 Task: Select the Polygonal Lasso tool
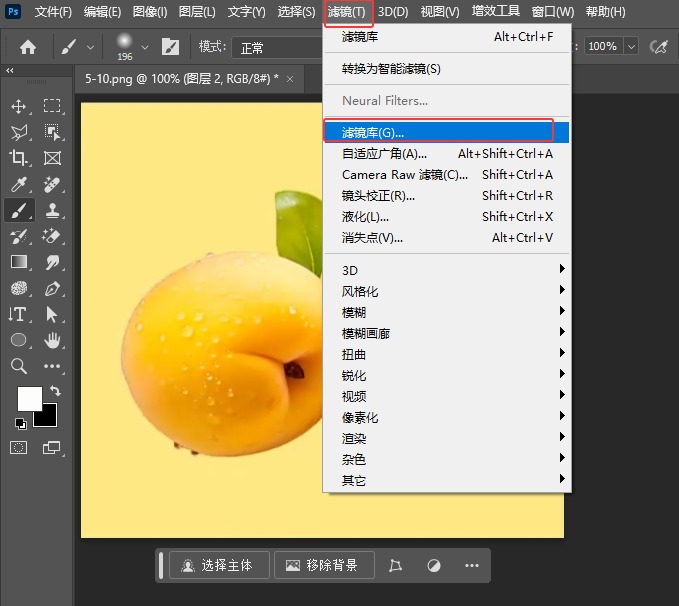click(x=19, y=132)
